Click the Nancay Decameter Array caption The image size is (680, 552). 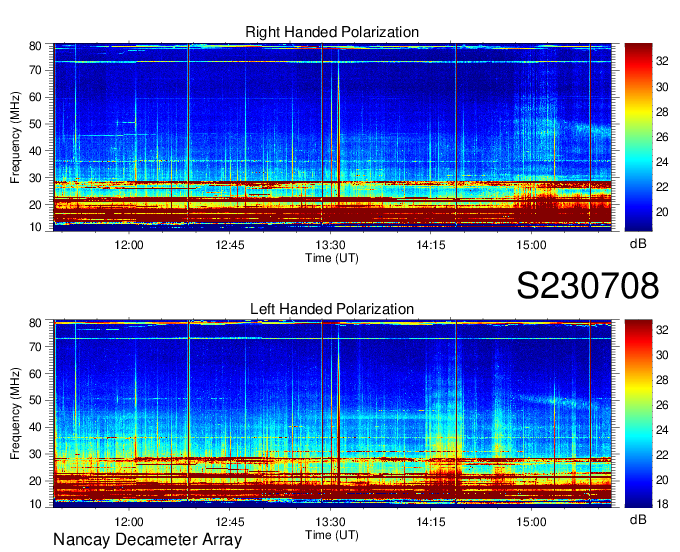147,540
